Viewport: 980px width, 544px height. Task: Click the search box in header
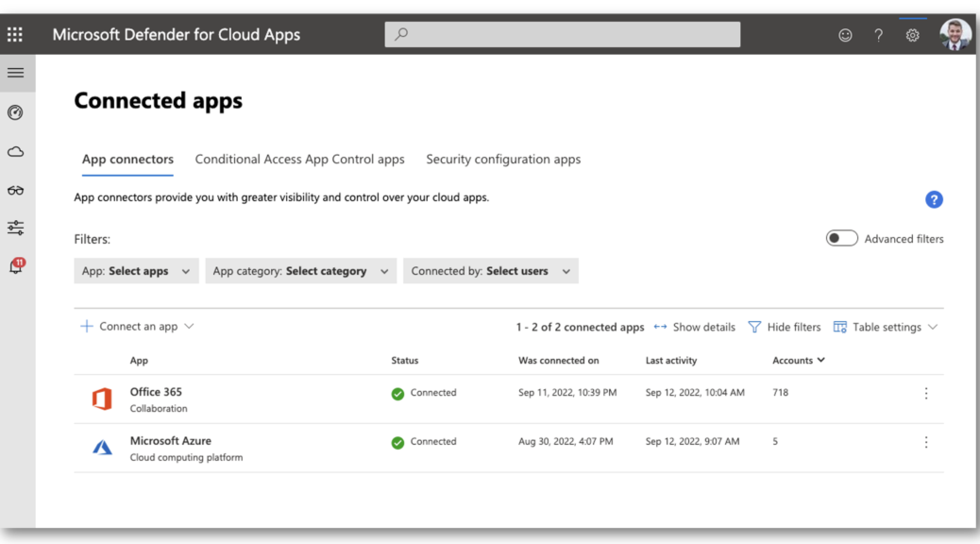click(x=563, y=34)
